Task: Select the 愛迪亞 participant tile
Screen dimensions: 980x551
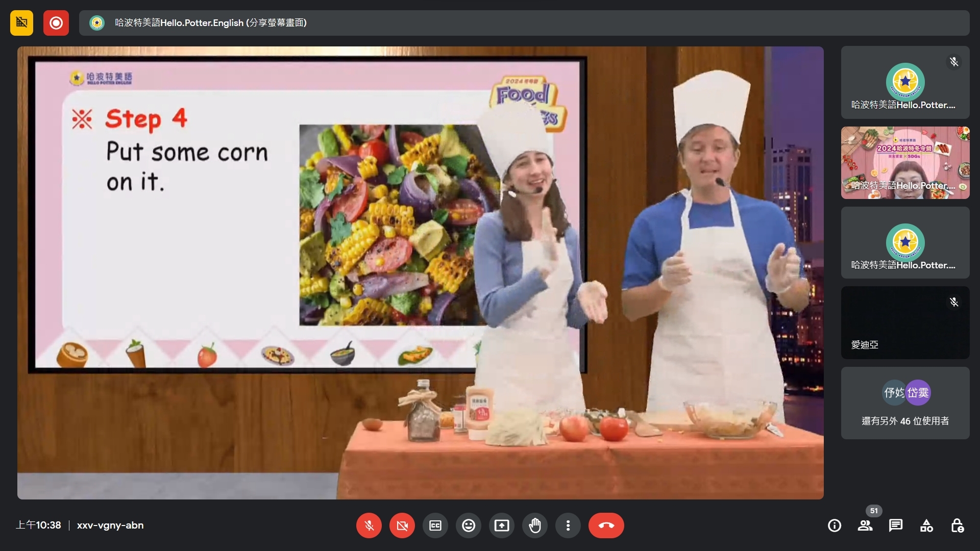Action: coord(905,323)
